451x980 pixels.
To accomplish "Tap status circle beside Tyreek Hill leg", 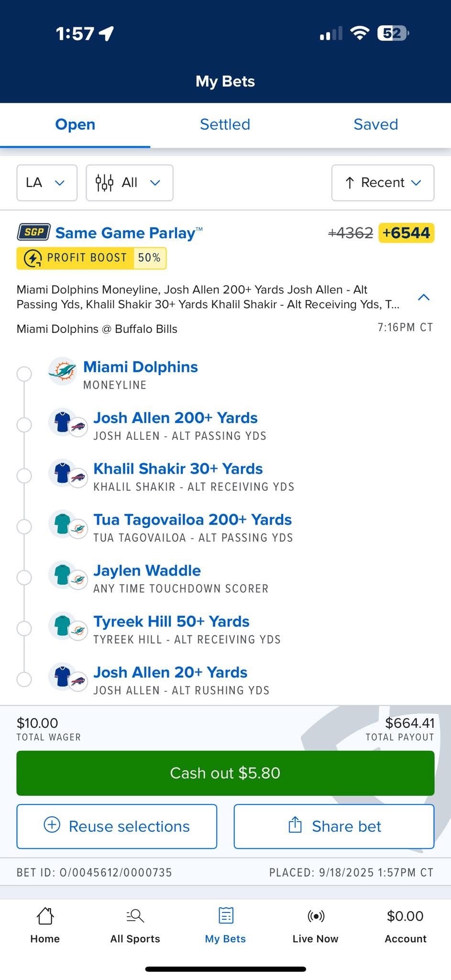I will [24, 628].
